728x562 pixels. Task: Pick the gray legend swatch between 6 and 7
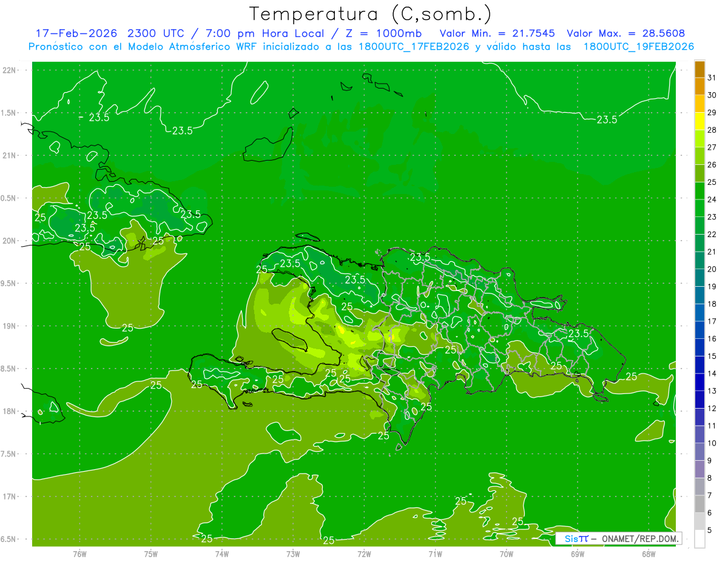[x=699, y=504]
